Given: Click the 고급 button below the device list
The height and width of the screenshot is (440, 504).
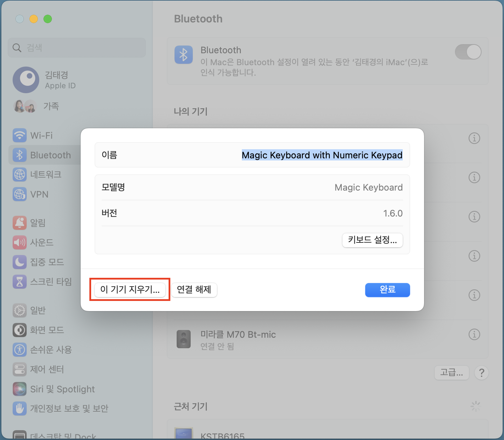Looking at the screenshot, I should coord(451,373).
